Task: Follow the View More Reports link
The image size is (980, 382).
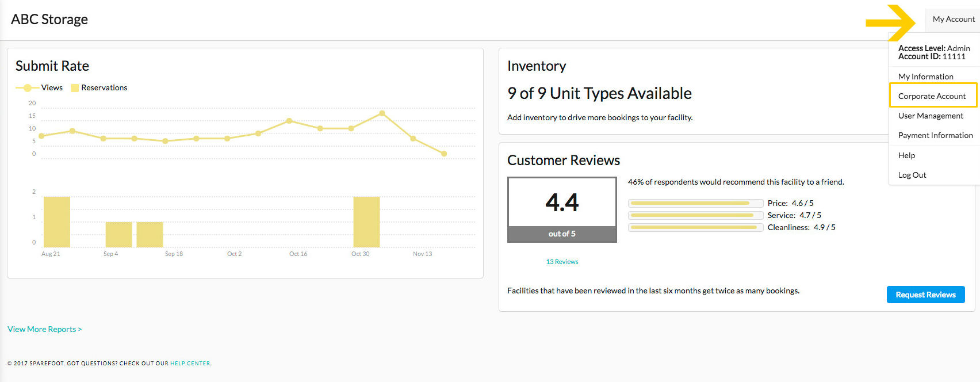Action: 44,329
